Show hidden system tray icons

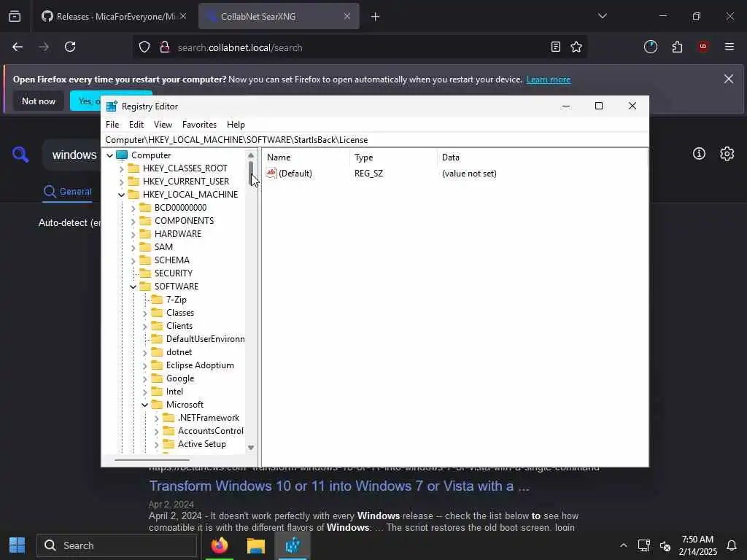[x=623, y=545]
